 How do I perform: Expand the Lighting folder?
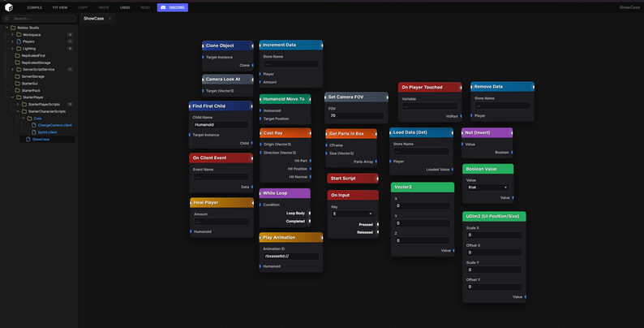tap(12, 49)
